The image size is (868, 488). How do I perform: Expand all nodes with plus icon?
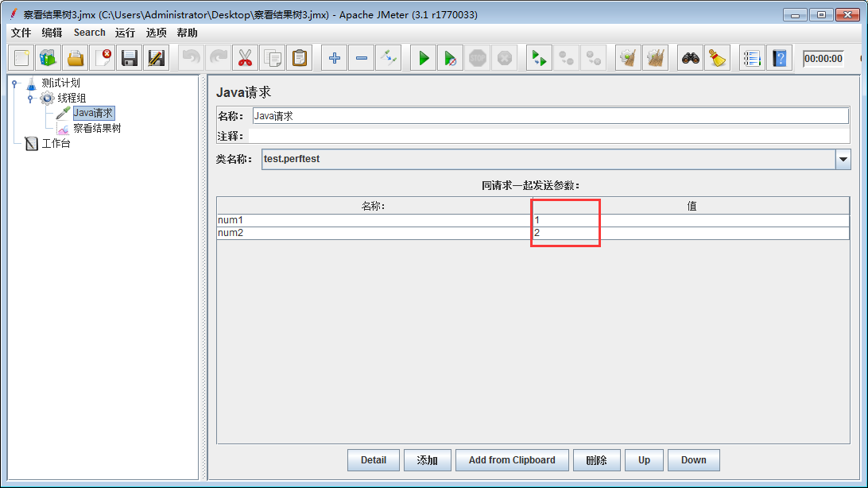pyautogui.click(x=335, y=58)
